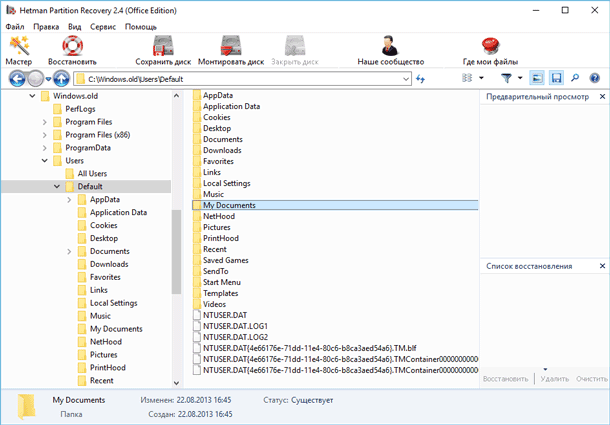Select AppData folder in file list
The height and width of the screenshot is (425, 610).
213,95
